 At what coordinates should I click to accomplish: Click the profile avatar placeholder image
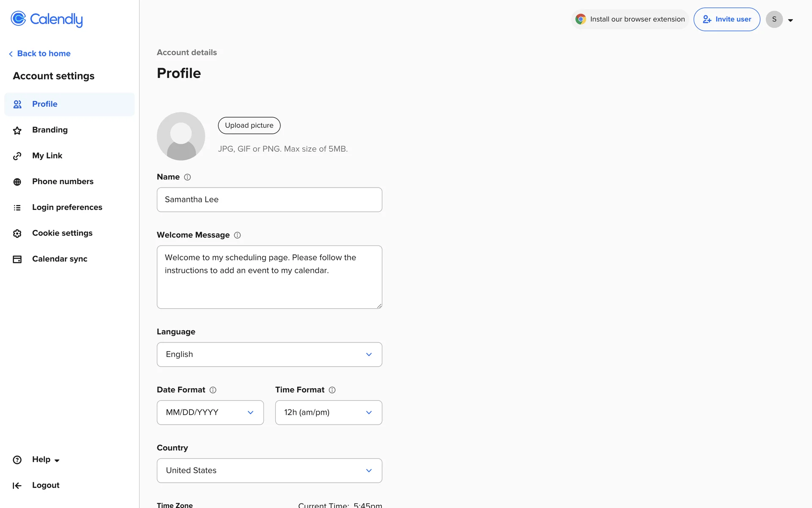[x=181, y=136]
